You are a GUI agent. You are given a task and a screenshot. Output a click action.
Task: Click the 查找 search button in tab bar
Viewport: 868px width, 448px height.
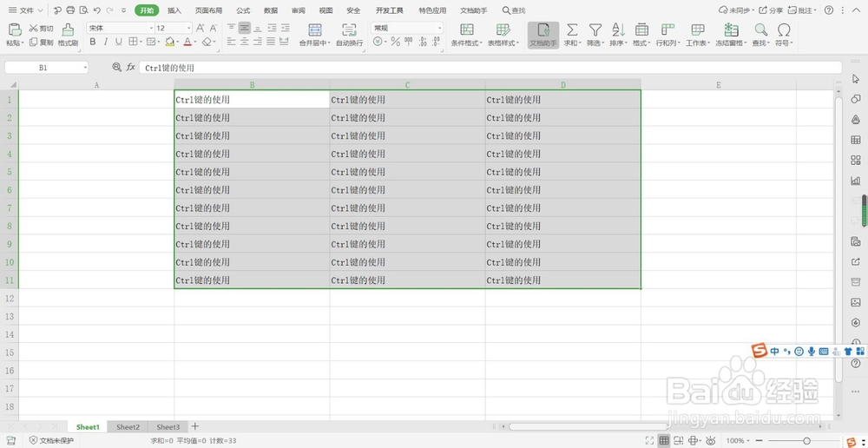[514, 10]
